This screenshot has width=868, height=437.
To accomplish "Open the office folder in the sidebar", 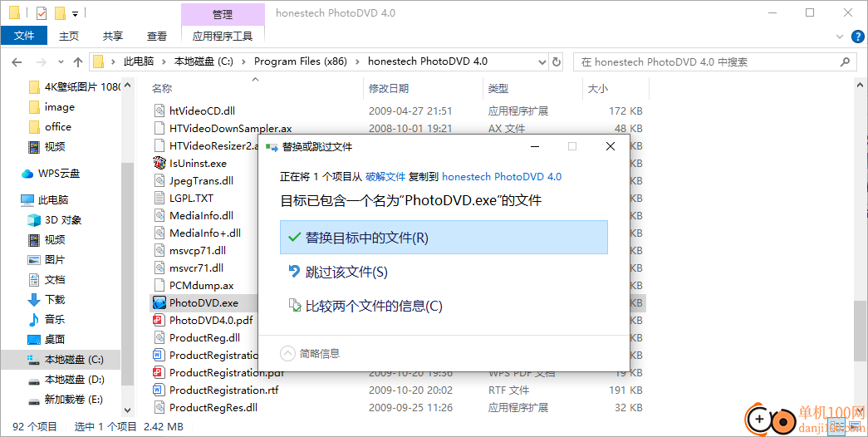I will (58, 127).
